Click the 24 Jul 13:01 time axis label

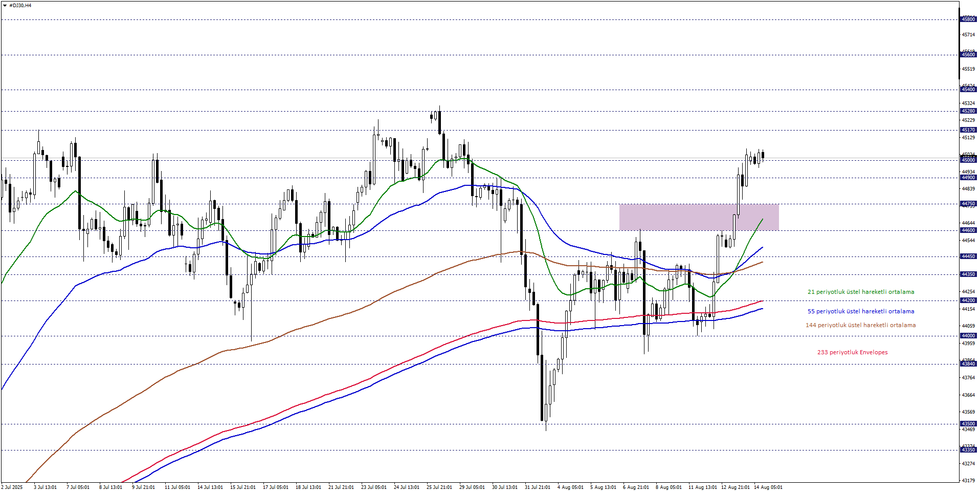click(406, 487)
